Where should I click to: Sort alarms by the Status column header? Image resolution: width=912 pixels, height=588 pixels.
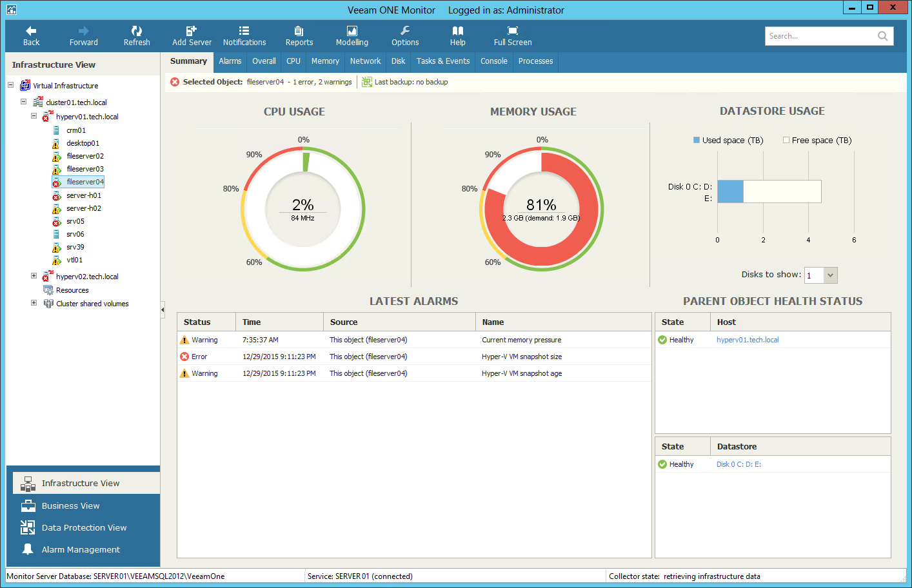pyautogui.click(x=206, y=322)
